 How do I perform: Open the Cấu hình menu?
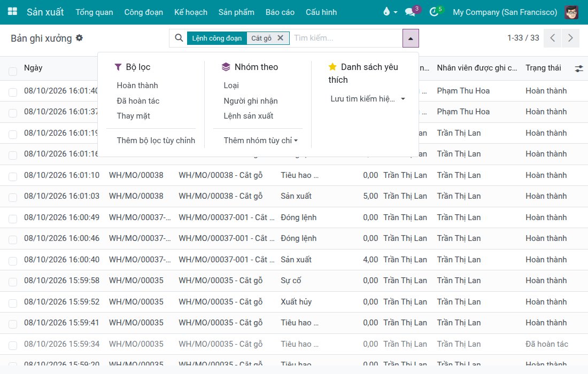click(x=321, y=12)
